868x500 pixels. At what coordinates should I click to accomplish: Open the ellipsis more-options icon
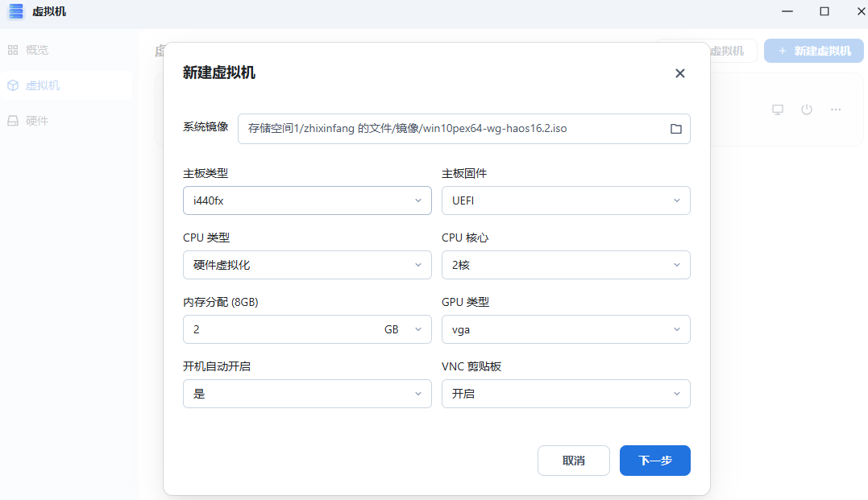[x=836, y=110]
